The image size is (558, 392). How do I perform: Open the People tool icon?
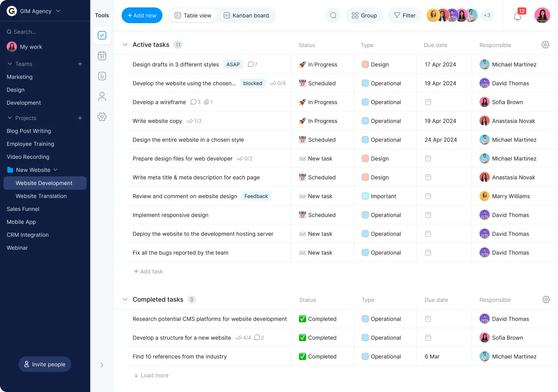click(x=102, y=96)
